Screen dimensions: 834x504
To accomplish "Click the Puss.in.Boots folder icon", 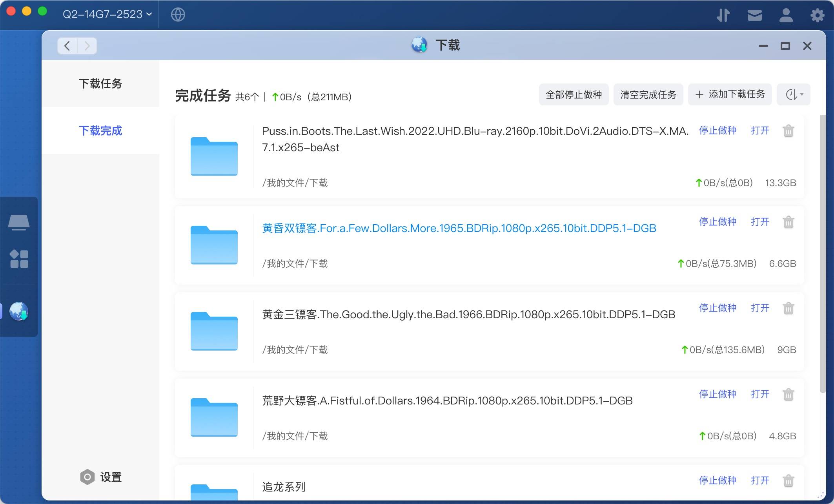I will click(x=214, y=156).
